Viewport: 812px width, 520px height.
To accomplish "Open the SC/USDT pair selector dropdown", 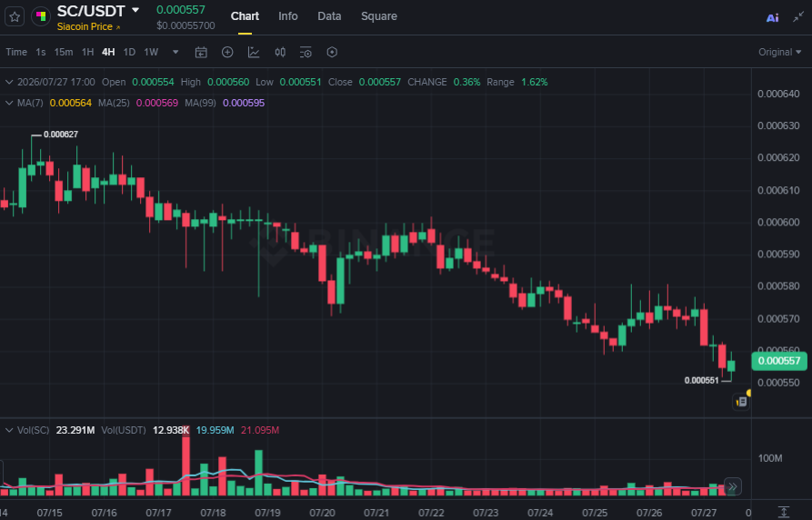I will click(135, 10).
